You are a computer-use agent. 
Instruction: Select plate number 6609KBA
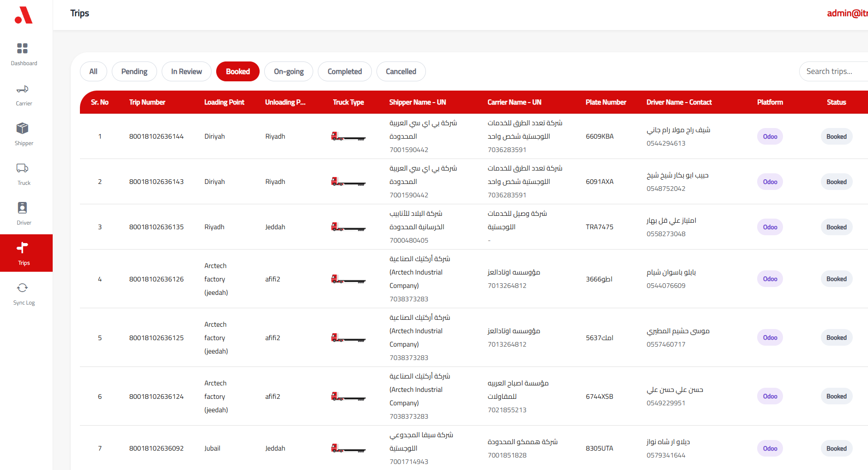point(600,136)
